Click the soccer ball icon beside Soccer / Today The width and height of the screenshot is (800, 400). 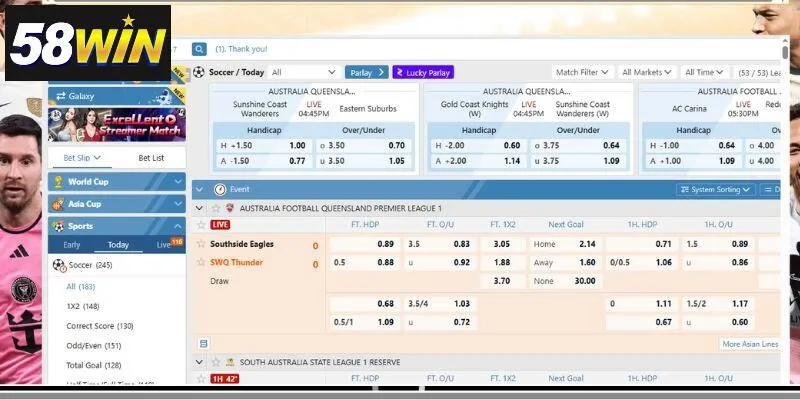click(198, 72)
